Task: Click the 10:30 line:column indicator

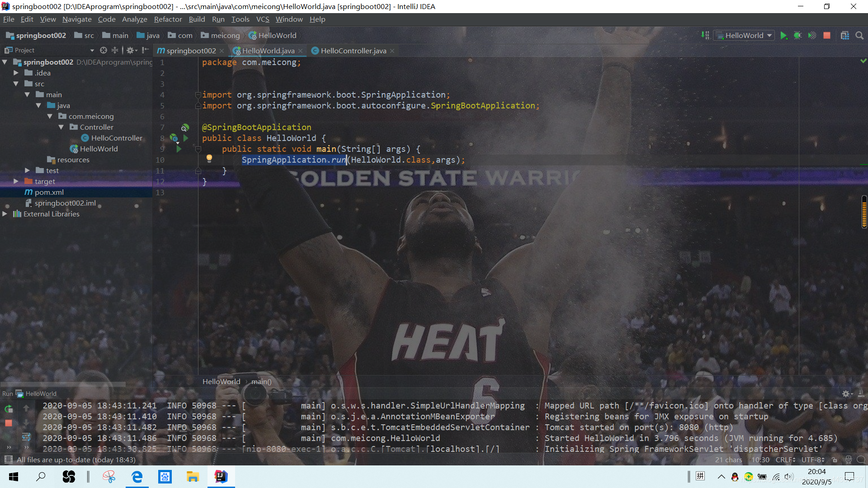Action: (x=760, y=460)
